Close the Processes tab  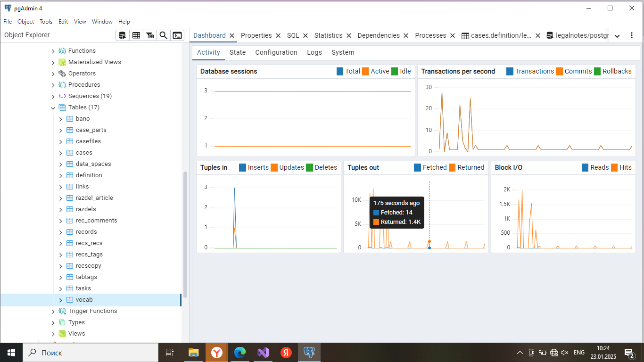453,35
